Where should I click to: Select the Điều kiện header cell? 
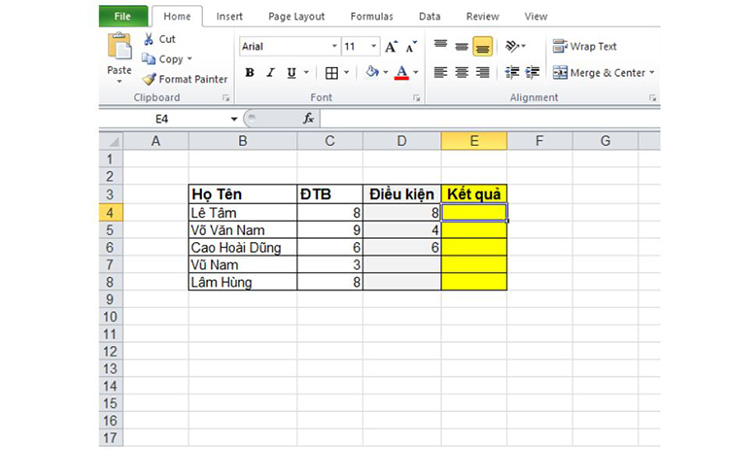pos(402,194)
